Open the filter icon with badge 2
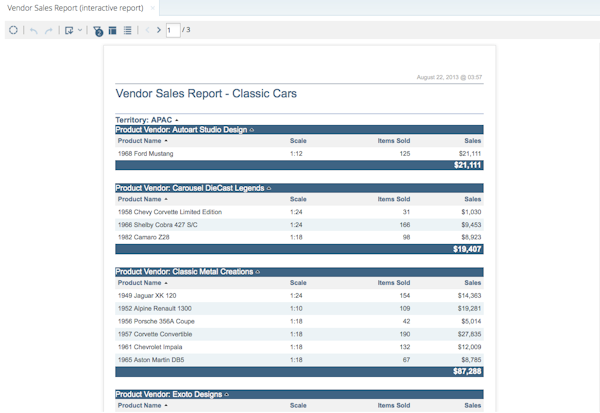The image size is (600, 413). point(98,31)
